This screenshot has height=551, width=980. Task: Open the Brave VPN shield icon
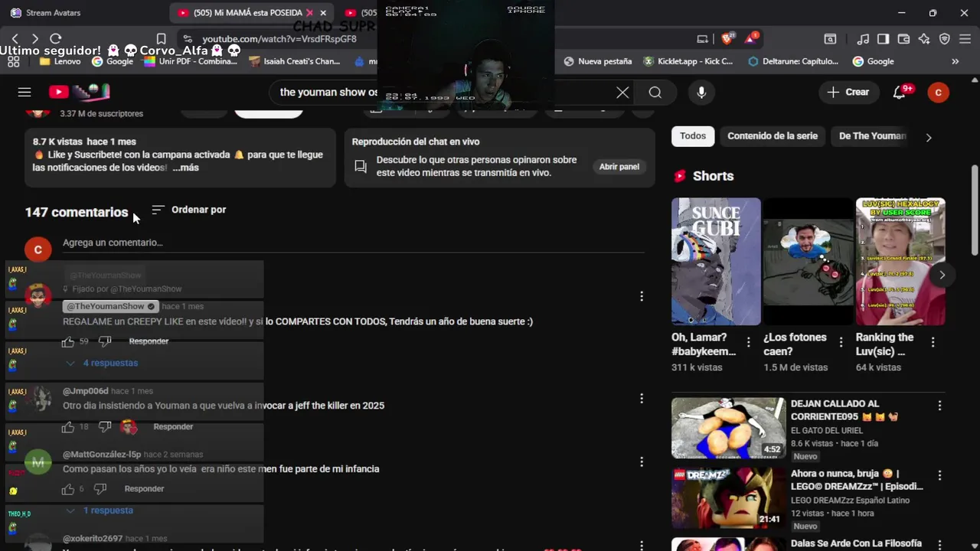(944, 39)
